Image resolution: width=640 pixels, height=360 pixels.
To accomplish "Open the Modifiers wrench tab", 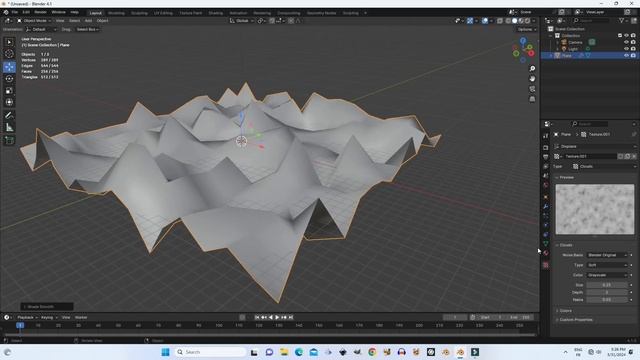I will click(546, 207).
